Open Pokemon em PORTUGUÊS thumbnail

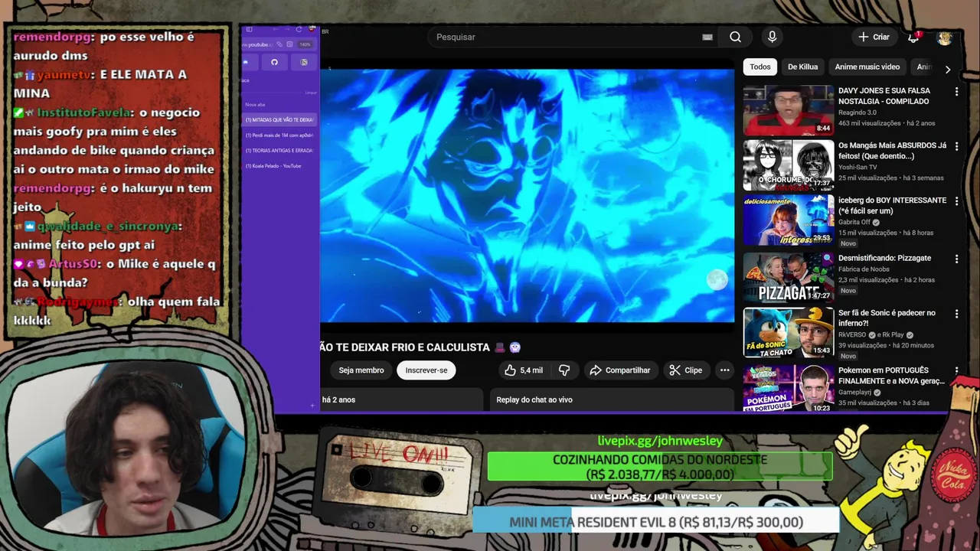point(788,388)
